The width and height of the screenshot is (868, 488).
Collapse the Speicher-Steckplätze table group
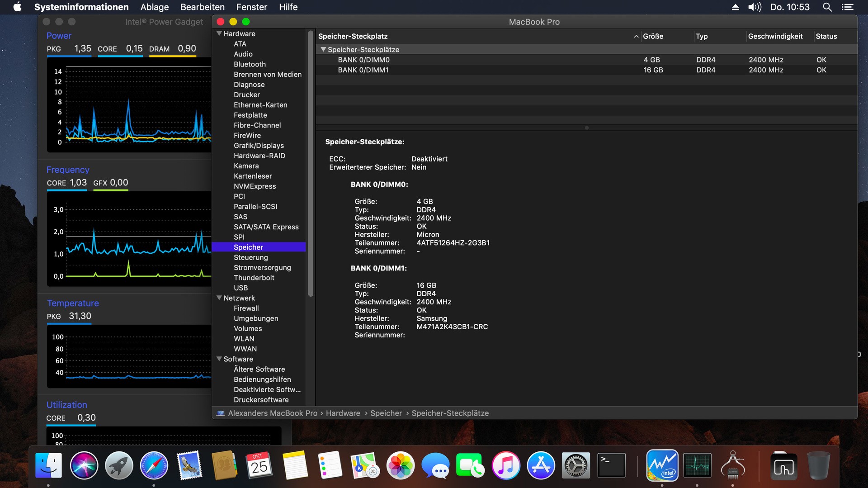click(x=323, y=49)
